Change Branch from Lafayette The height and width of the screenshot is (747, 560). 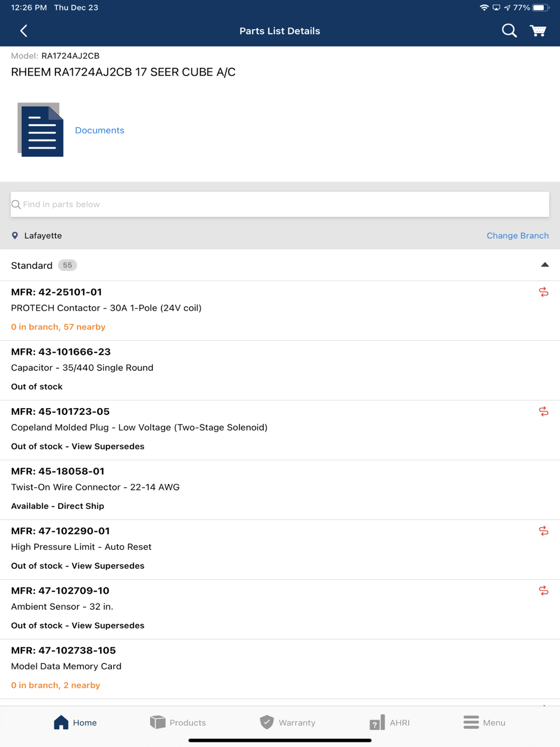(517, 236)
